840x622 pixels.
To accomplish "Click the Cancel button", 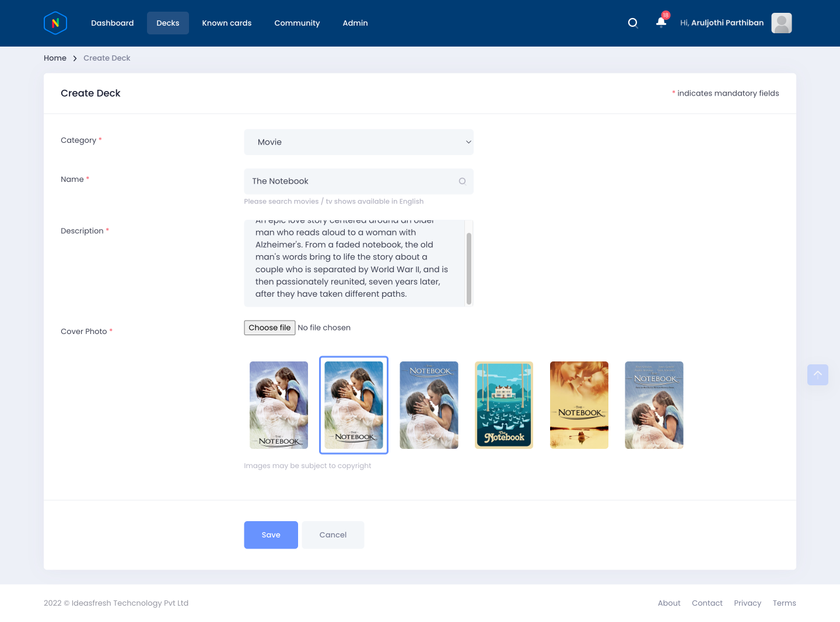I will tap(333, 535).
